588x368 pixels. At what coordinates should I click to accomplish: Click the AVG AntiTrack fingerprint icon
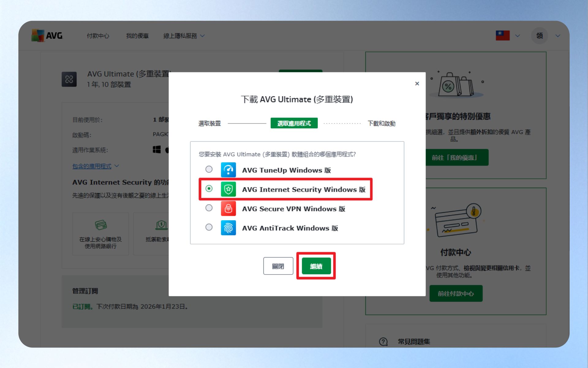coord(228,228)
